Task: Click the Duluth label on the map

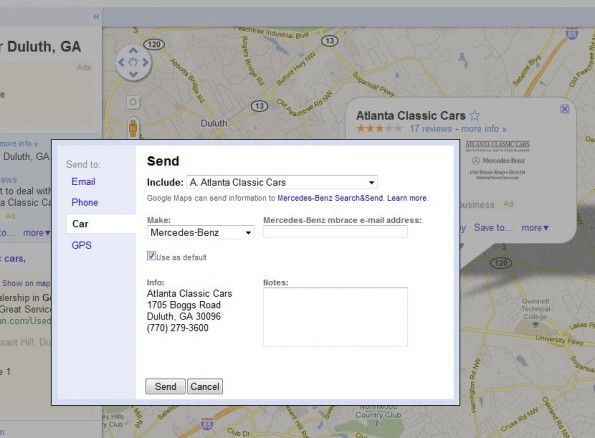Action: (x=214, y=123)
